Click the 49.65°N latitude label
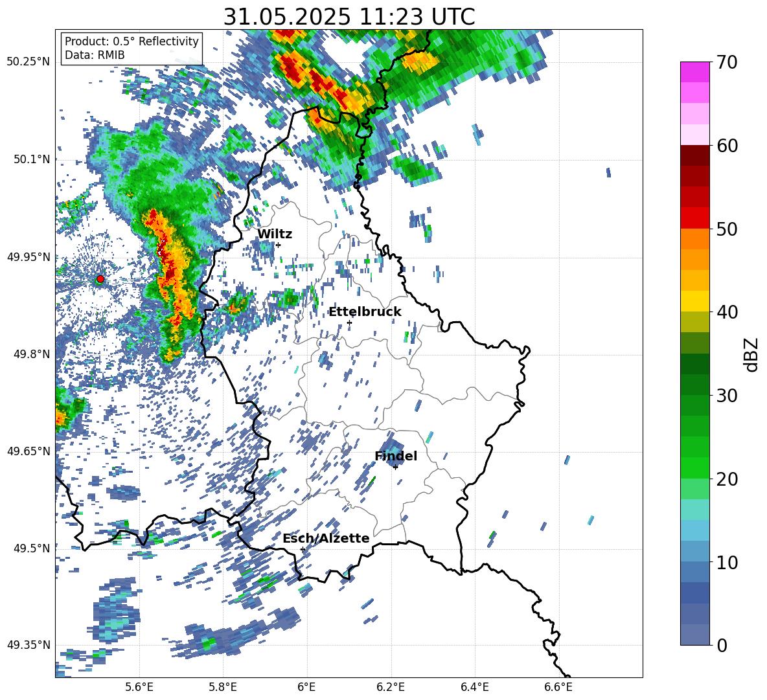Screen dimensions: 767x700 pyautogui.click(x=29, y=451)
